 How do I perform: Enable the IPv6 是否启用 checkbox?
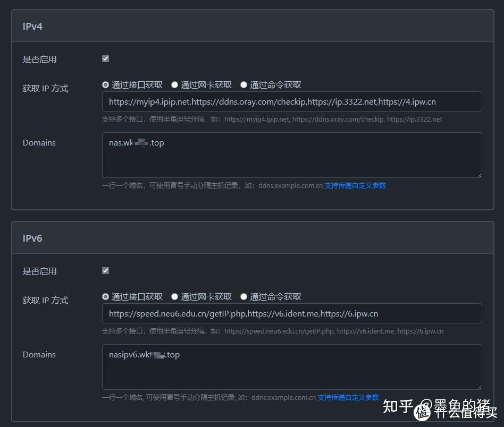click(105, 270)
